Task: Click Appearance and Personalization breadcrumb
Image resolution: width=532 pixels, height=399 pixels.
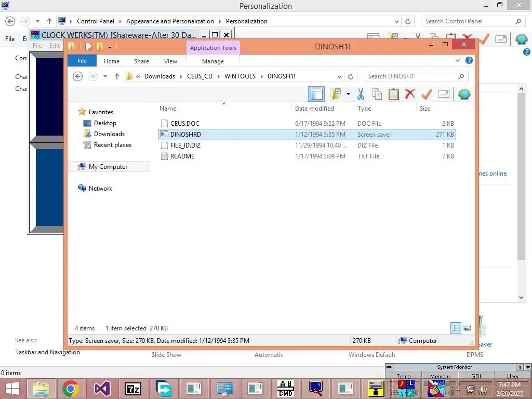Action: (x=170, y=21)
